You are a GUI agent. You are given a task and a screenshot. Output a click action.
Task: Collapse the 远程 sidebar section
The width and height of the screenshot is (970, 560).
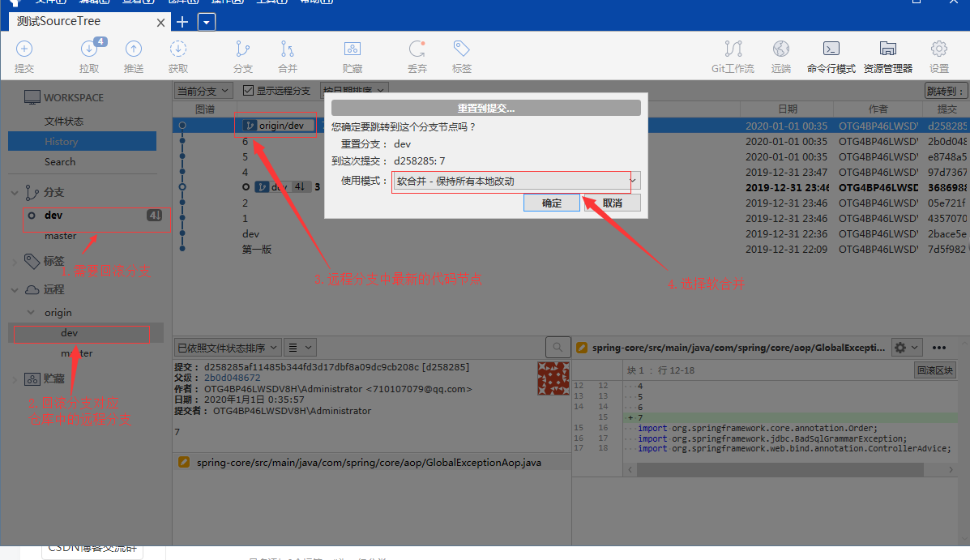[x=15, y=289]
